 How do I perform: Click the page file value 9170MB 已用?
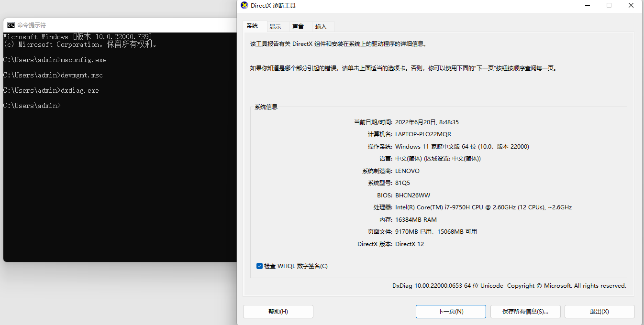click(436, 232)
